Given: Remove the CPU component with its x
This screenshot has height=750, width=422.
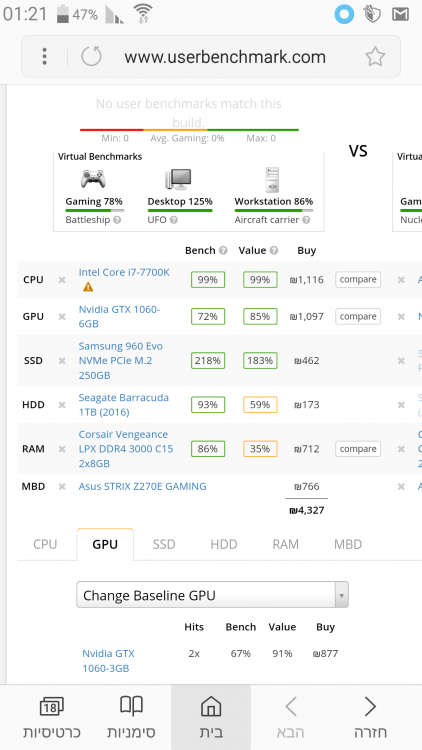Looking at the screenshot, I should point(62,279).
